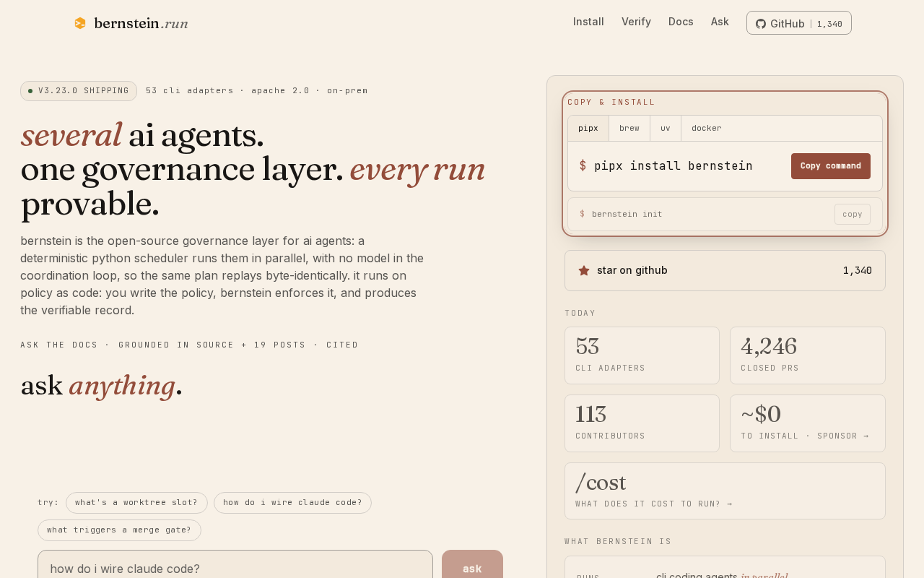
Task: Go to Docs in the header
Action: click(x=681, y=22)
